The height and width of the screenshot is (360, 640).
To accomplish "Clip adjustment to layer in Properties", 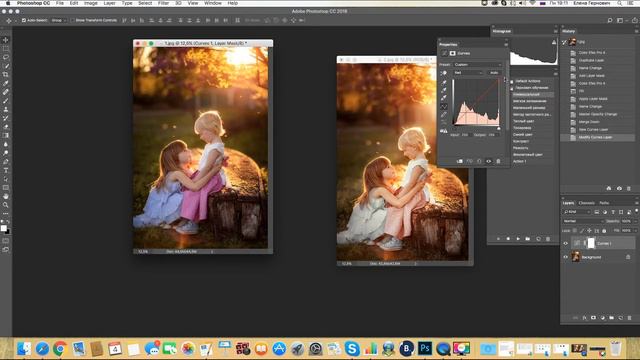I will [x=460, y=161].
